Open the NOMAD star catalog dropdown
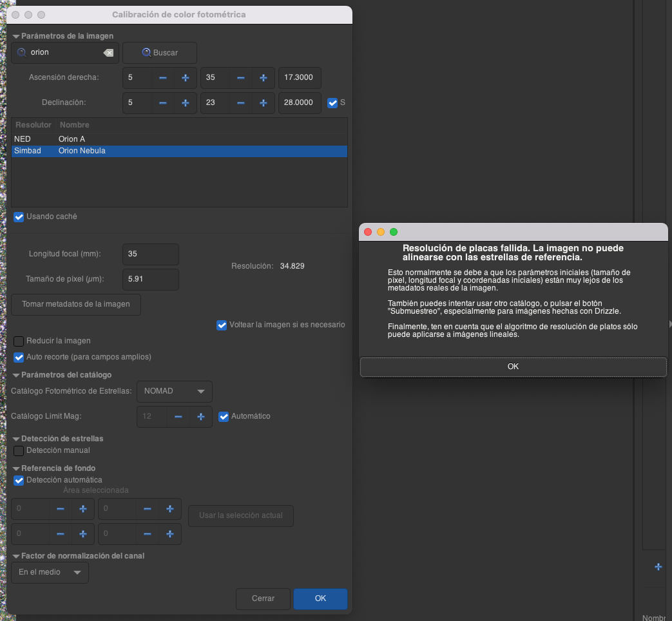 [x=175, y=391]
